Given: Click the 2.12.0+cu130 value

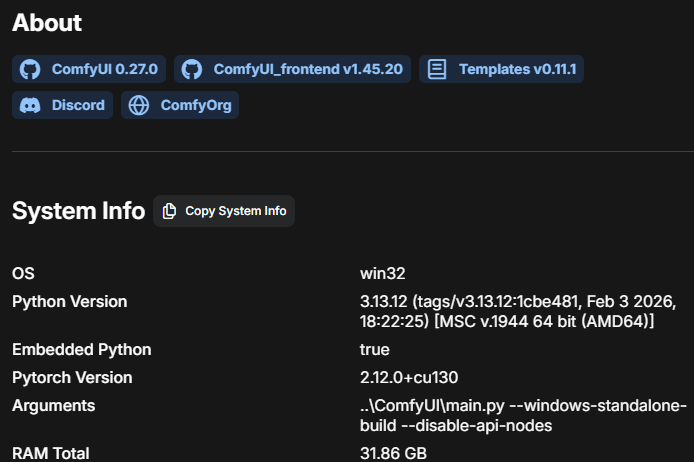Looking at the screenshot, I should [x=409, y=378].
